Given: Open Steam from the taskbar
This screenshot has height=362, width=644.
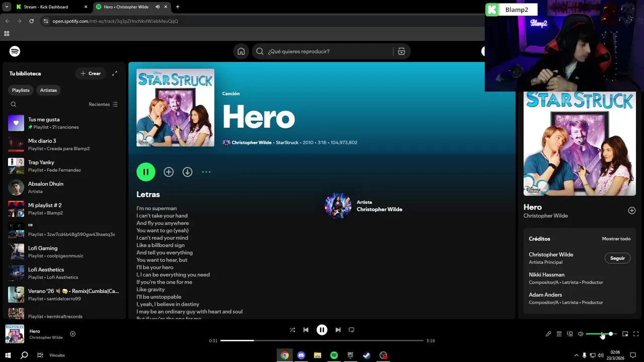Looking at the screenshot, I should click(367, 355).
